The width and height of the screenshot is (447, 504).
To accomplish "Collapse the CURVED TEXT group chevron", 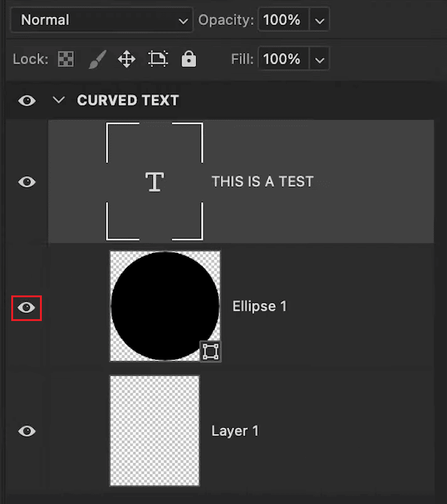I will point(59,100).
